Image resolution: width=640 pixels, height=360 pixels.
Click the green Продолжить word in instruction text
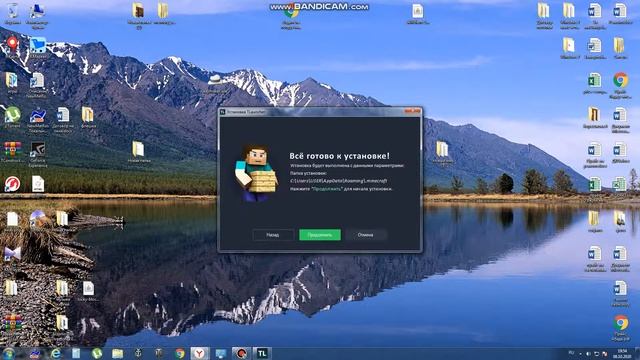pyautogui.click(x=327, y=189)
